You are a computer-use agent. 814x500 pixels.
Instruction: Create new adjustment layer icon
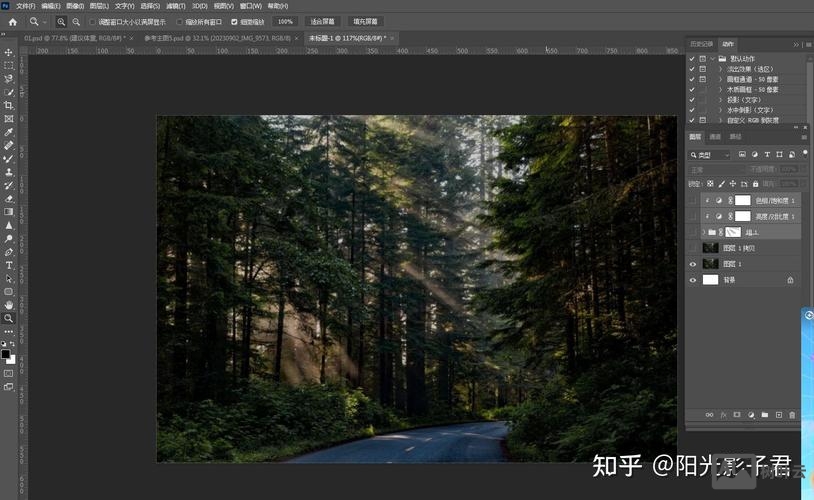pos(751,415)
